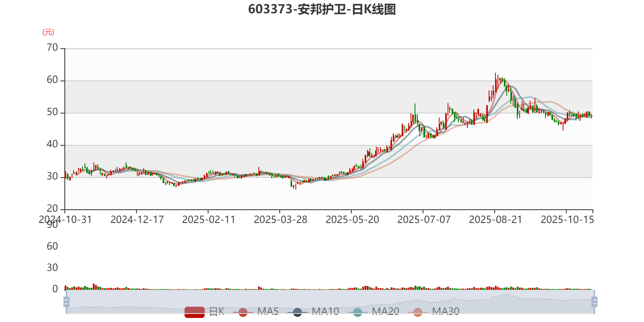Screen dimensions: 644x322
Task: Click the (元) unit label
Action: click(48, 32)
